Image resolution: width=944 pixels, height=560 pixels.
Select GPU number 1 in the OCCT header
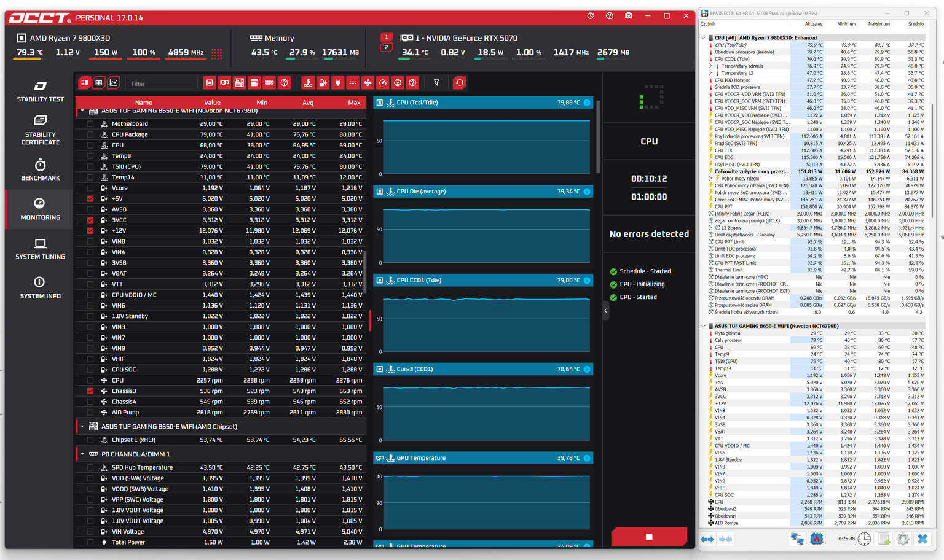[x=387, y=37]
